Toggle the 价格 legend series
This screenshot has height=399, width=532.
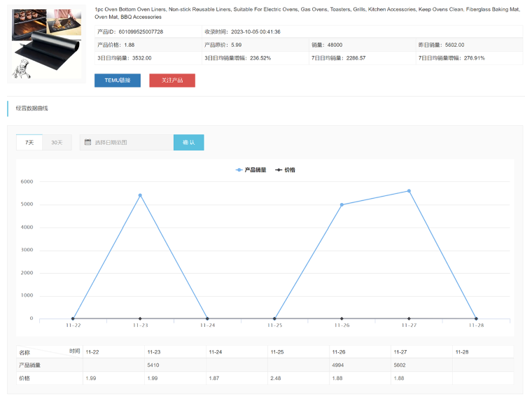pyautogui.click(x=286, y=169)
